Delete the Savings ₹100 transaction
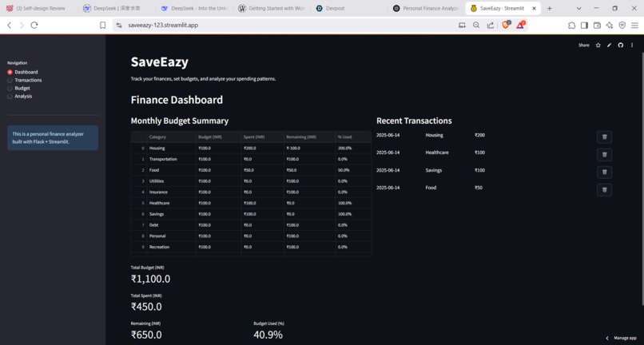This screenshot has height=345, width=644. 604,172
